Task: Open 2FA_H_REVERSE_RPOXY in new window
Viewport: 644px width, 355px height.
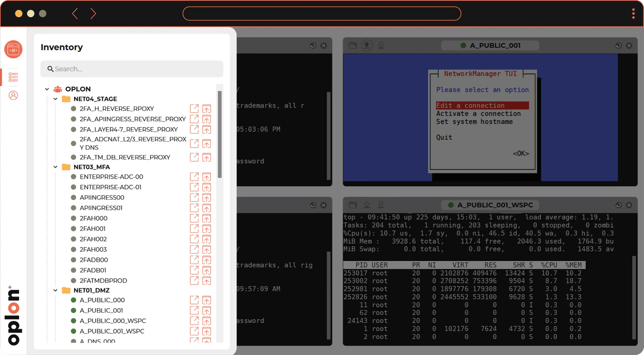Action: pos(194,109)
